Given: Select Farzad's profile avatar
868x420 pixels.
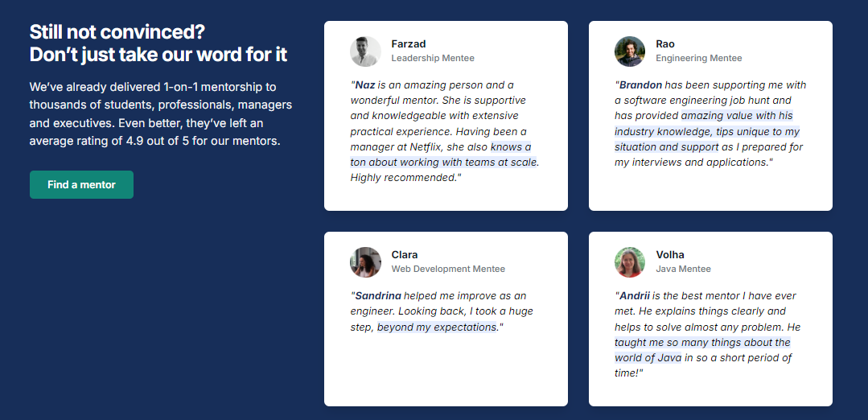Looking at the screenshot, I should [365, 51].
